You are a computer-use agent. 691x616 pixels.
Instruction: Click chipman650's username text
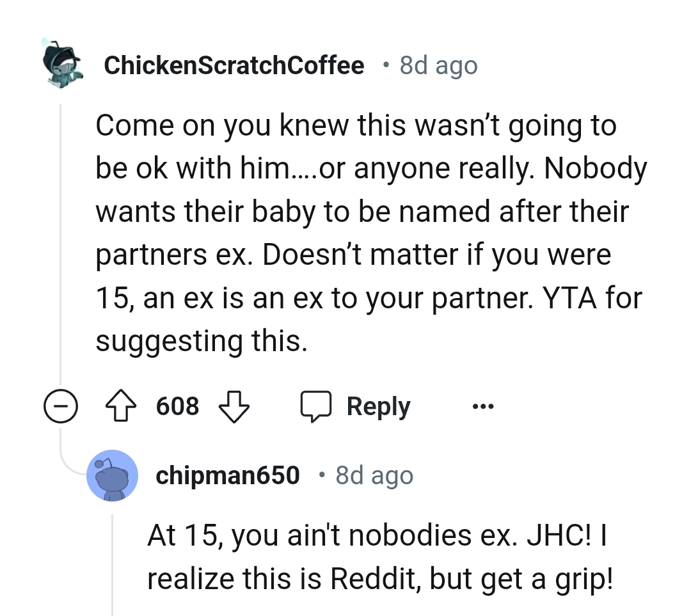click(228, 475)
